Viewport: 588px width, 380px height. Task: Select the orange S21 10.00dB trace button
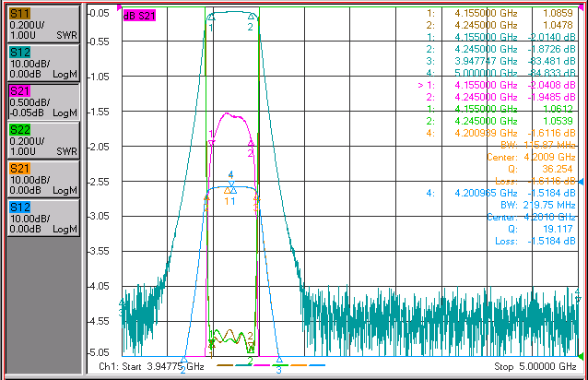[x=43, y=179]
